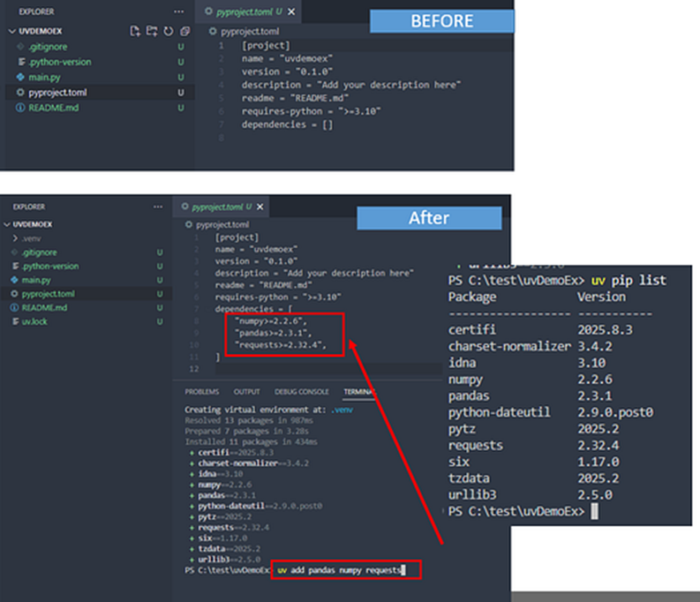Switch to the OUTPUT panel tab
This screenshot has width=700, height=602.
(x=246, y=392)
